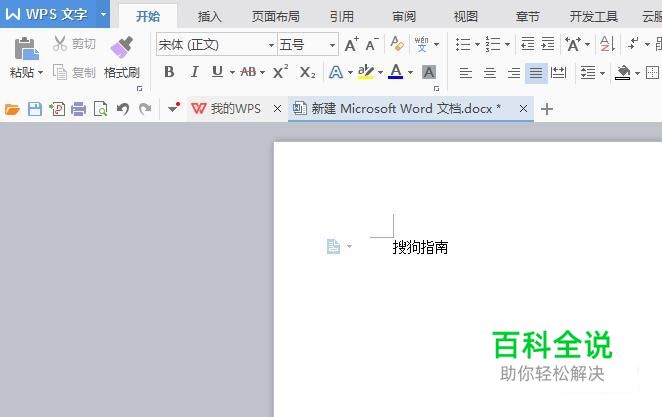The width and height of the screenshot is (662, 417).
Task: Open underline style dropdown arrow
Action: coord(232,73)
